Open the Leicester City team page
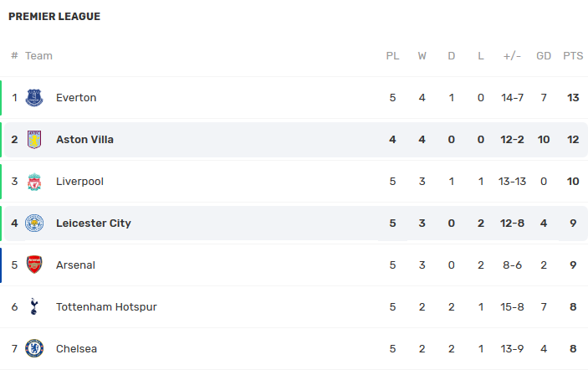Screen dimensions: 588x370 pos(94,224)
